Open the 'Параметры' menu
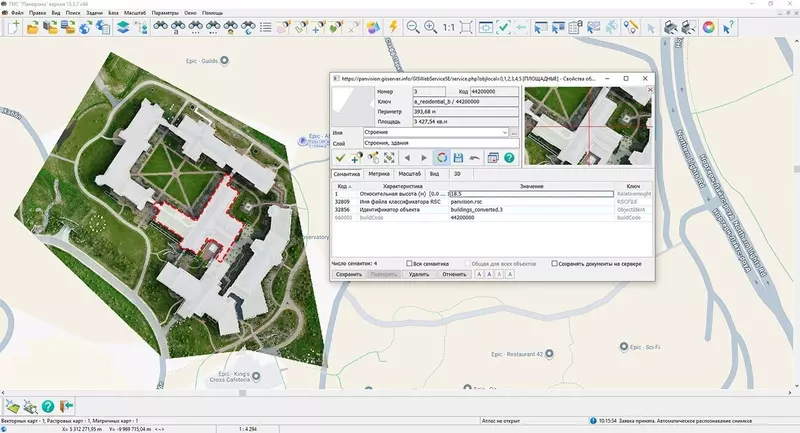Viewport: 800px width, 433px height. (x=165, y=13)
